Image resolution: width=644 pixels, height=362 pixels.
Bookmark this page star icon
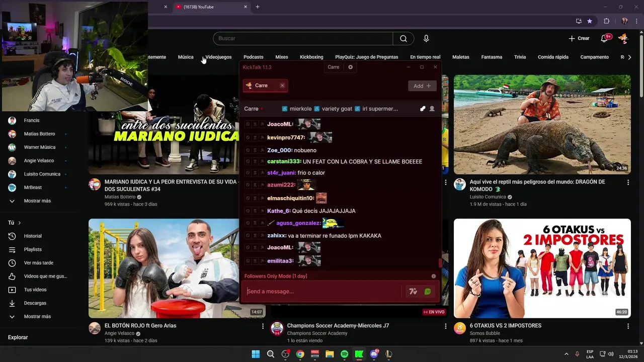pyautogui.click(x=590, y=21)
